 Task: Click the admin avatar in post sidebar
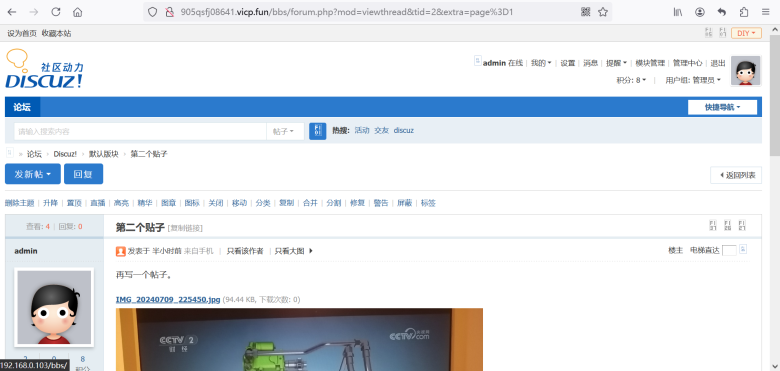[x=54, y=307]
